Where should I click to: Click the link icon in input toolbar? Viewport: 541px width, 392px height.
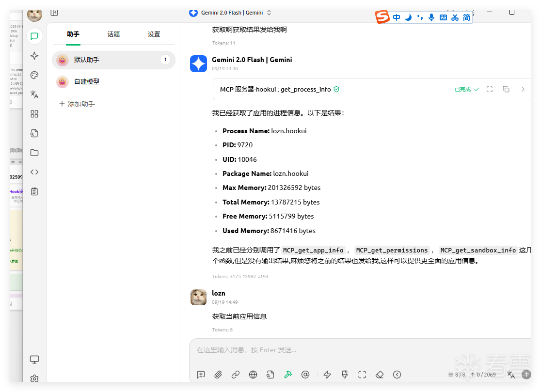point(236,375)
